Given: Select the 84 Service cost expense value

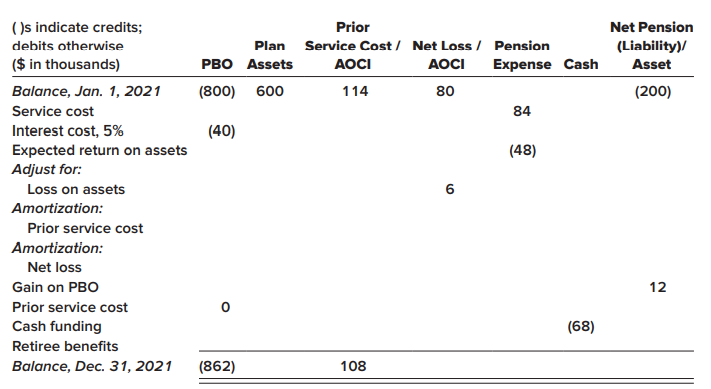Looking at the screenshot, I should [522, 111].
